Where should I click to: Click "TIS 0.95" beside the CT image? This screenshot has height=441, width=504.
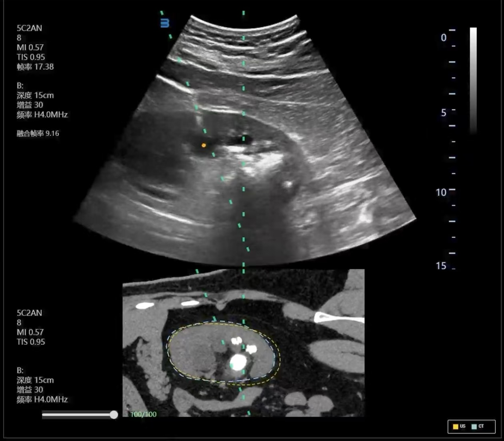(x=31, y=341)
